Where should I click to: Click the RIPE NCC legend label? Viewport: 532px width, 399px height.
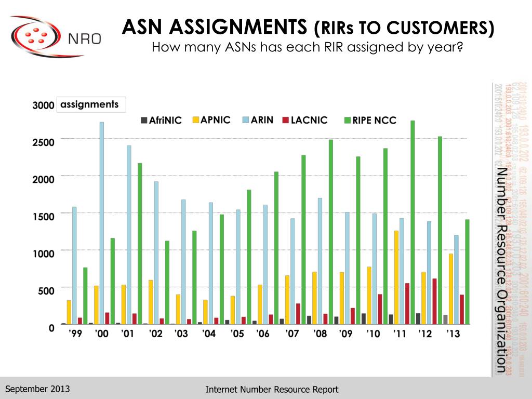[x=374, y=120]
